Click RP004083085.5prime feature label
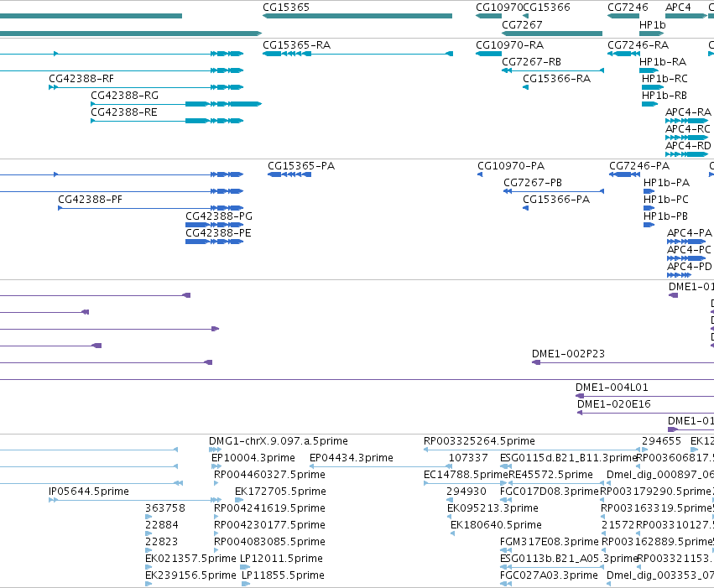714x588 pixels. (x=269, y=542)
